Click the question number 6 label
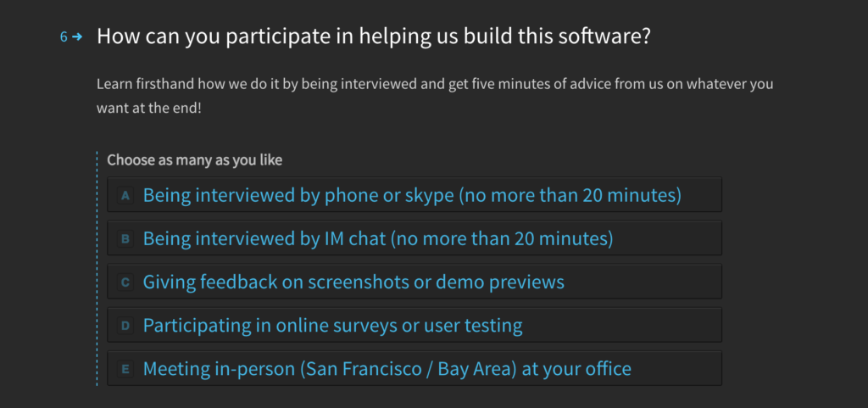The height and width of the screenshot is (408, 868). (64, 37)
